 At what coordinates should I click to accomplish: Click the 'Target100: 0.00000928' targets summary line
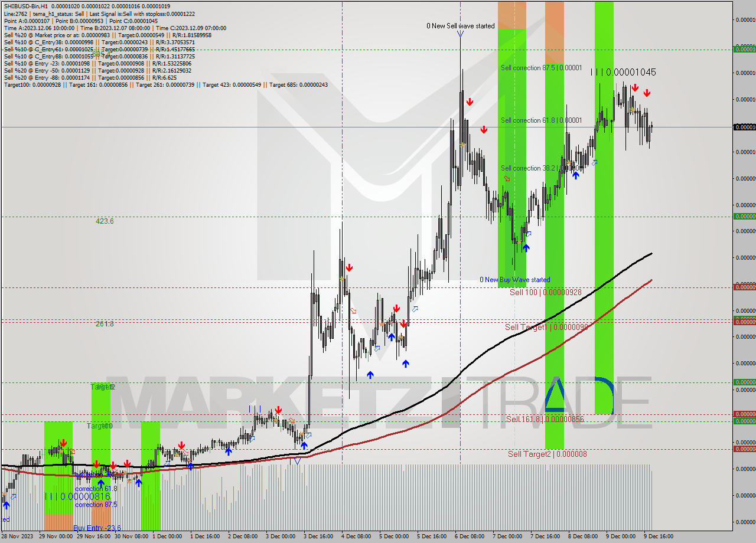click(x=165, y=84)
